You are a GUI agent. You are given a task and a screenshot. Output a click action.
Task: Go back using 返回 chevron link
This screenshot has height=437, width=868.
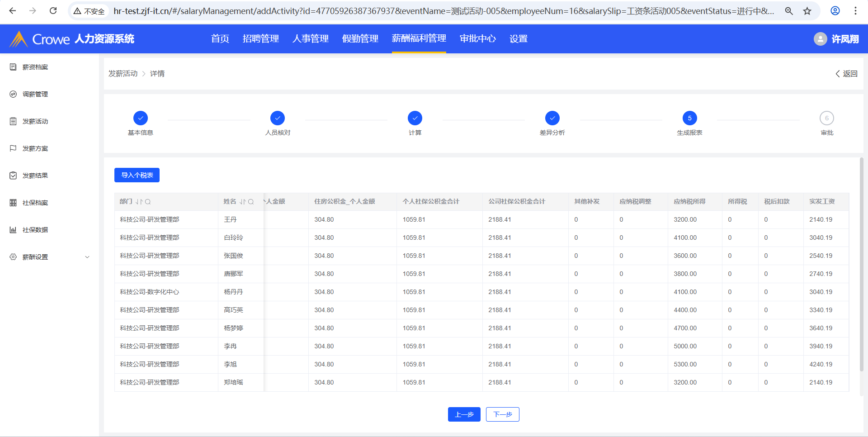click(x=846, y=74)
